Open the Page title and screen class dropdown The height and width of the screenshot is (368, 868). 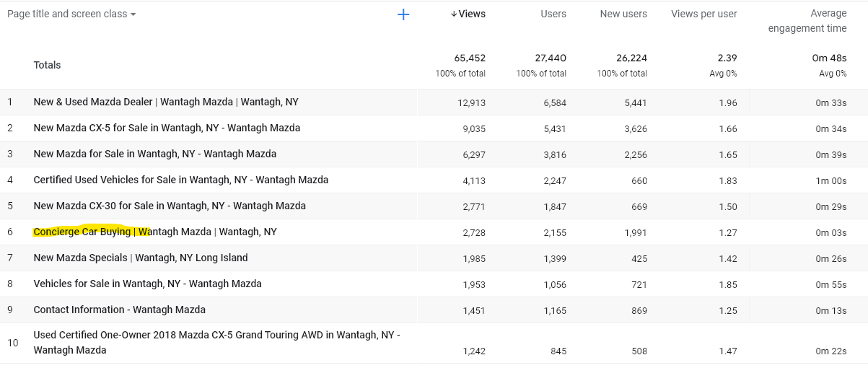coord(71,14)
